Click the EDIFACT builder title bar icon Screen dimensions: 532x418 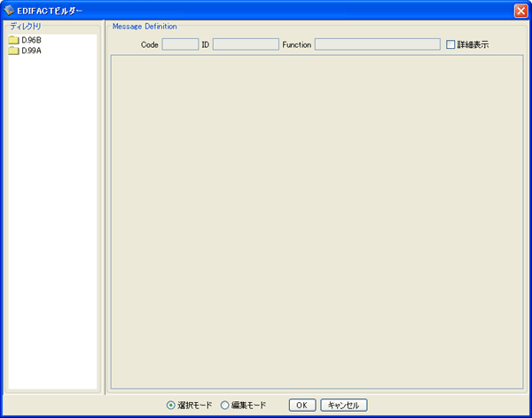click(9, 10)
